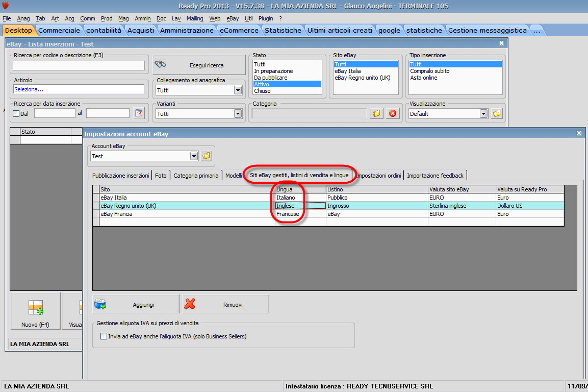
Task: Focus the search by code or description field
Action: [79, 65]
